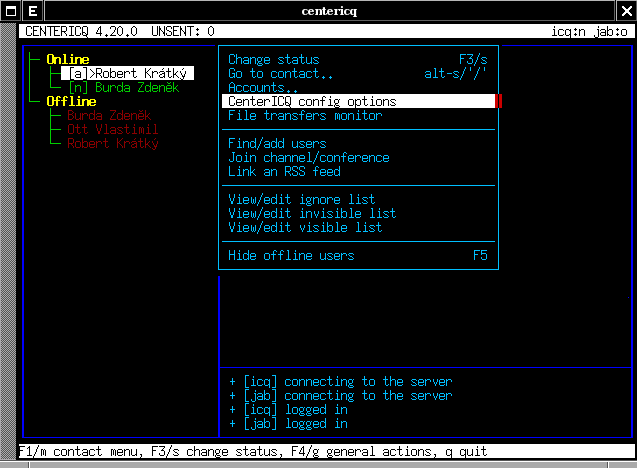
Task: Select Link an RSS feed
Action: [284, 171]
